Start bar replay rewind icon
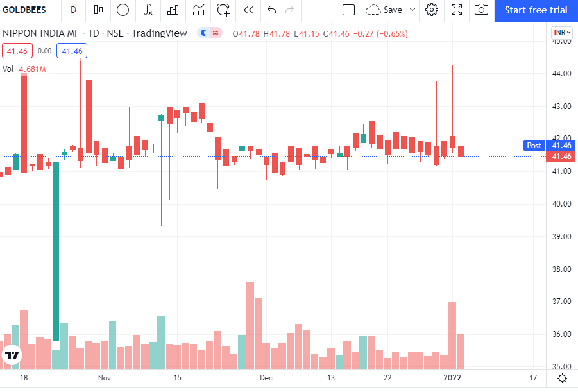578x392 pixels. 249,10
